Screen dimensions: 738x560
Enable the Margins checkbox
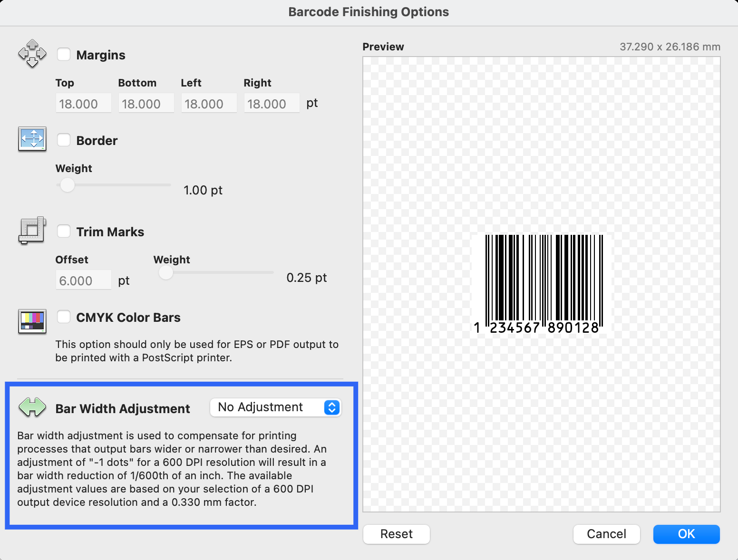pos(64,54)
